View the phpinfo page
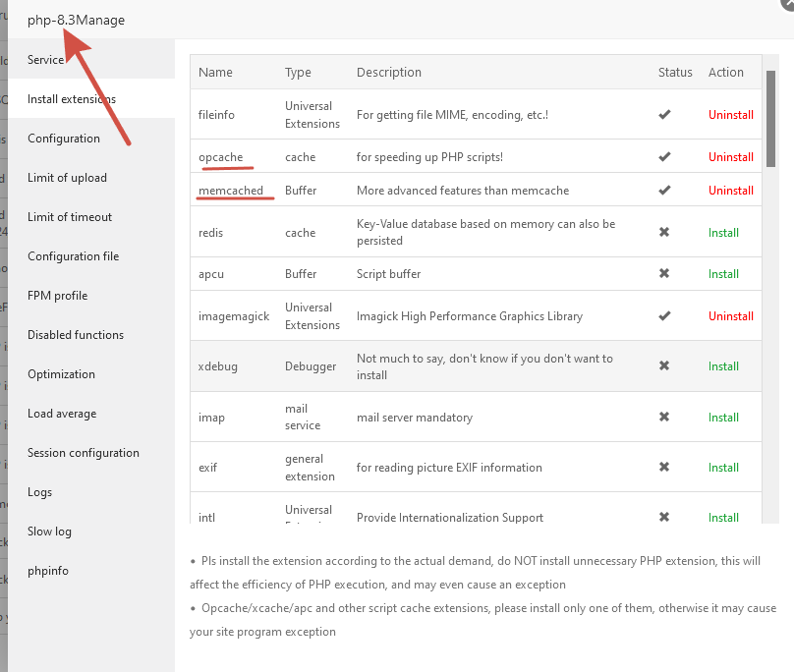 [48, 571]
